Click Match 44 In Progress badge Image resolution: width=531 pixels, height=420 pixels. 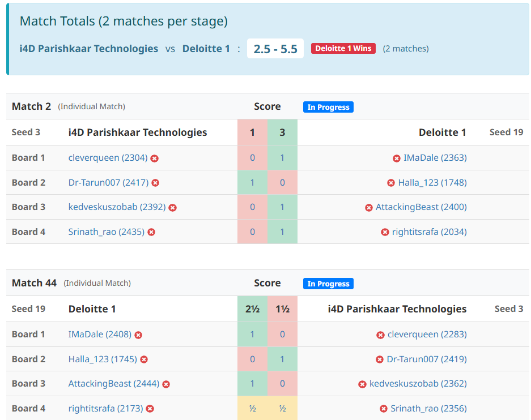(328, 284)
